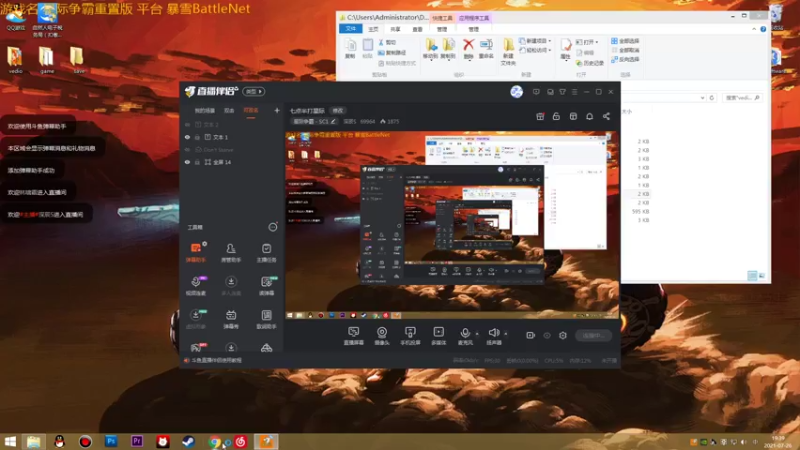Image resolution: width=800 pixels, height=450 pixels.
Task: Click the record video icon beside settings
Action: (530, 335)
